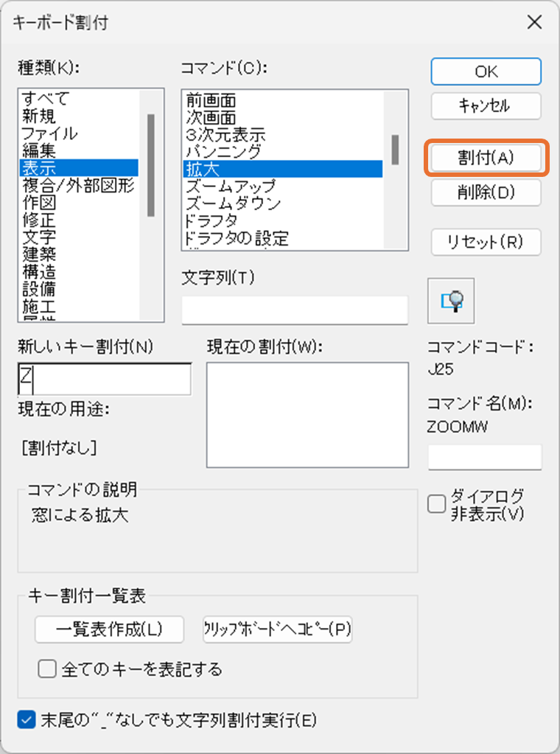560x754 pixels.
Task: Click the command list scrollbar
Action: (395, 149)
